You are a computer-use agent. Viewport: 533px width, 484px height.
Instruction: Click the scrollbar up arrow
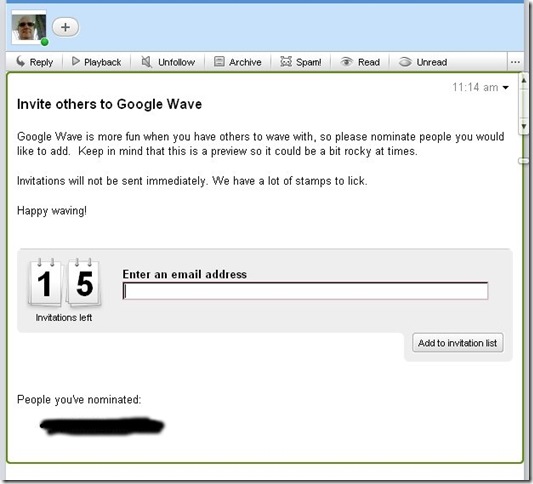pyautogui.click(x=524, y=80)
